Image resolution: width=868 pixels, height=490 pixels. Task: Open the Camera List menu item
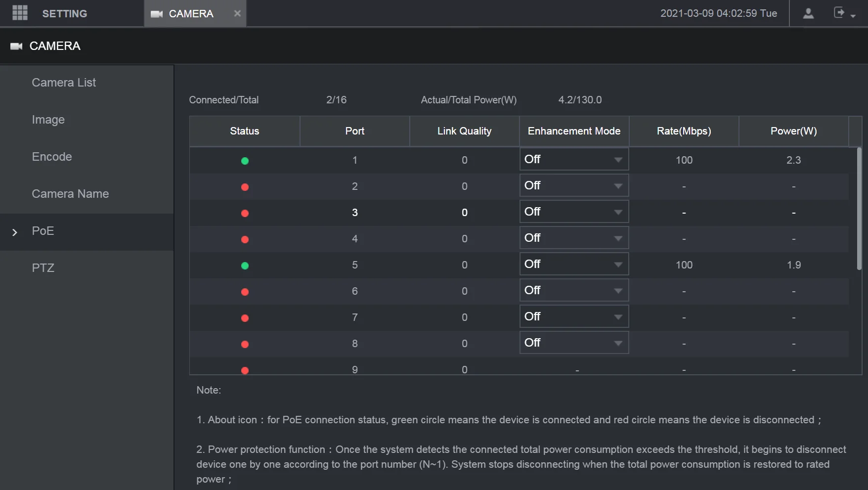click(64, 83)
